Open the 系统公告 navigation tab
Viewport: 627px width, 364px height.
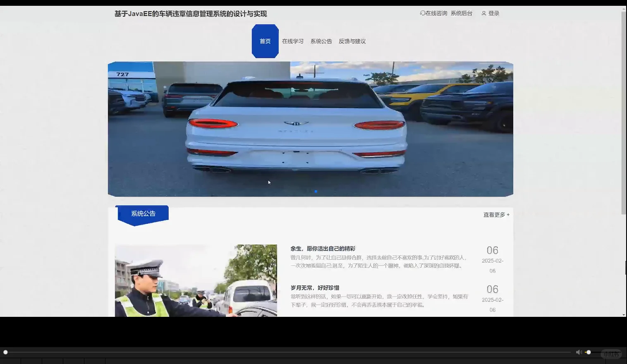click(321, 41)
